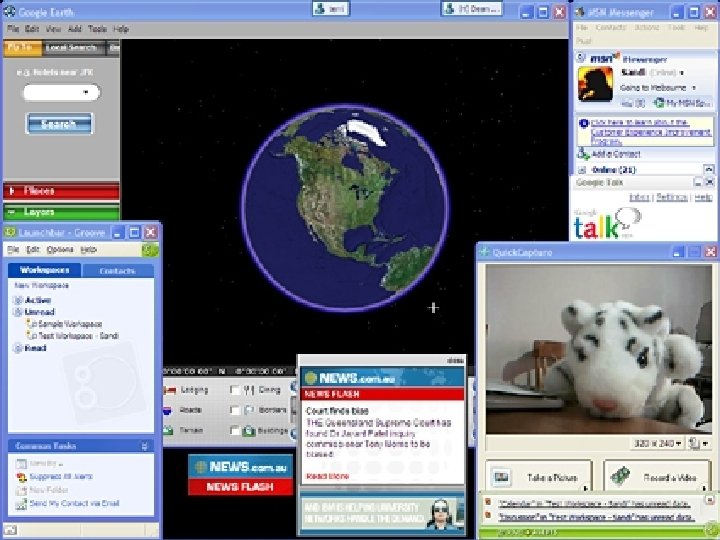Click Take a Picture button in QuickCapture
Image resolution: width=720 pixels, height=540 pixels.
pyautogui.click(x=539, y=477)
